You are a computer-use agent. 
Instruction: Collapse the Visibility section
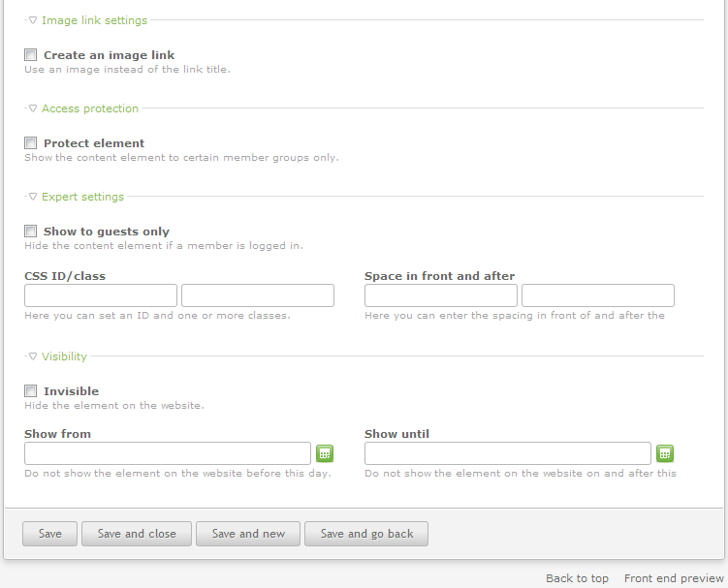pos(58,356)
